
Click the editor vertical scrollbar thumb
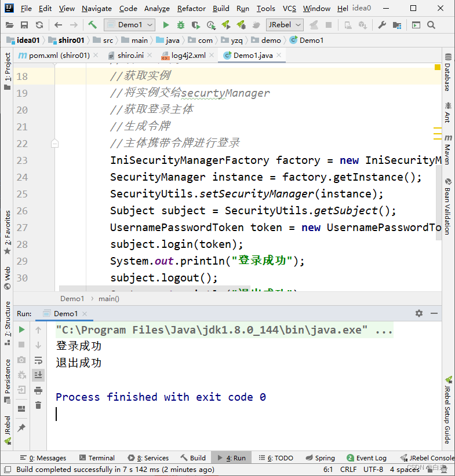tap(439, 203)
